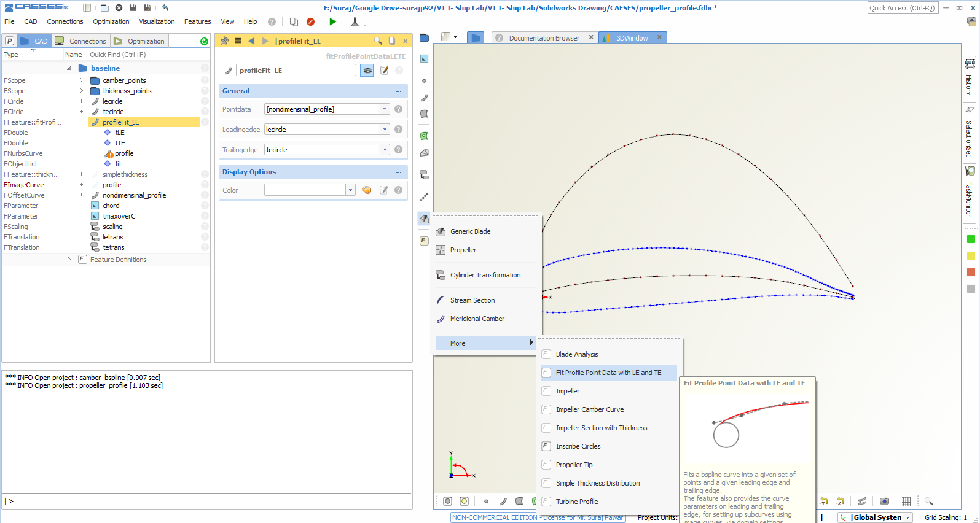Click the color palette icon
This screenshot has height=523, width=980.
point(367,190)
